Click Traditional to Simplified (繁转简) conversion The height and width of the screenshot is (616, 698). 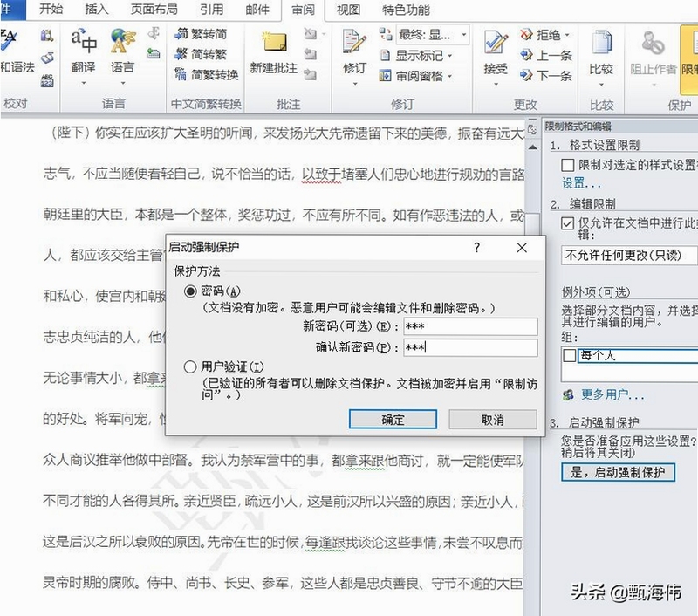coord(201,33)
